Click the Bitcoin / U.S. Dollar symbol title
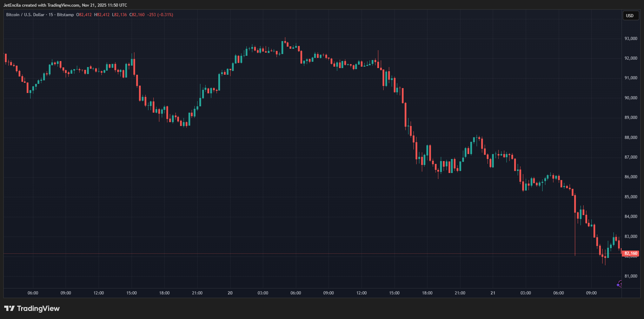This screenshot has width=644, height=319. click(x=25, y=15)
